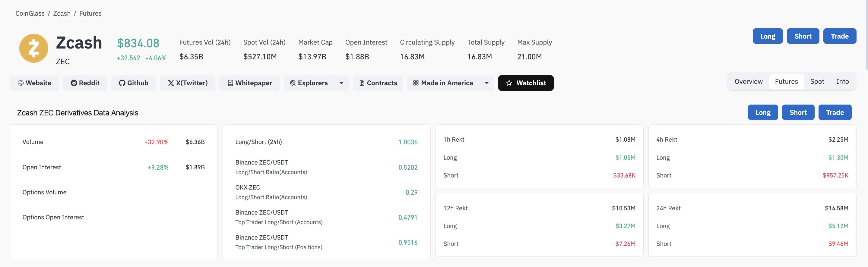Screen dimensions: 868x267
Task: Click Top Trader Accounts value 0.4791
Action: [408, 217]
